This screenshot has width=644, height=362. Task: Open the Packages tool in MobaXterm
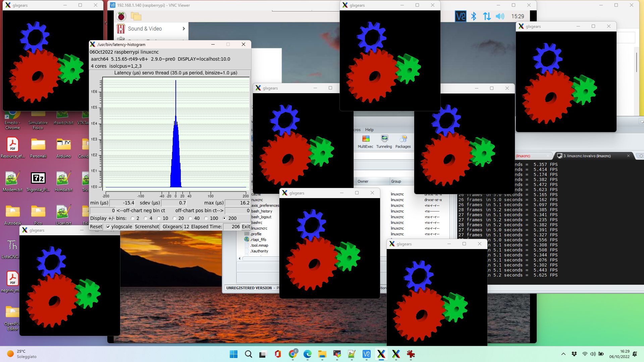point(403,141)
